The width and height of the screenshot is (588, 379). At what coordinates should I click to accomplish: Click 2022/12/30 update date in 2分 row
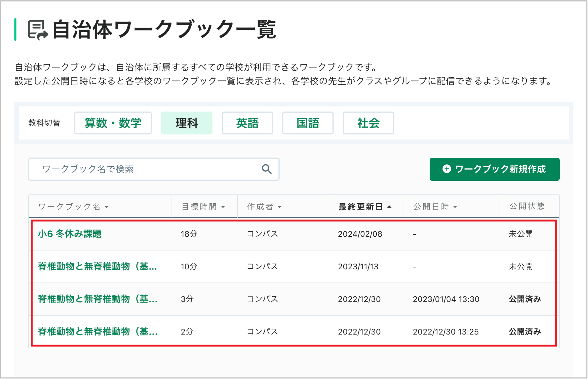pos(359,332)
